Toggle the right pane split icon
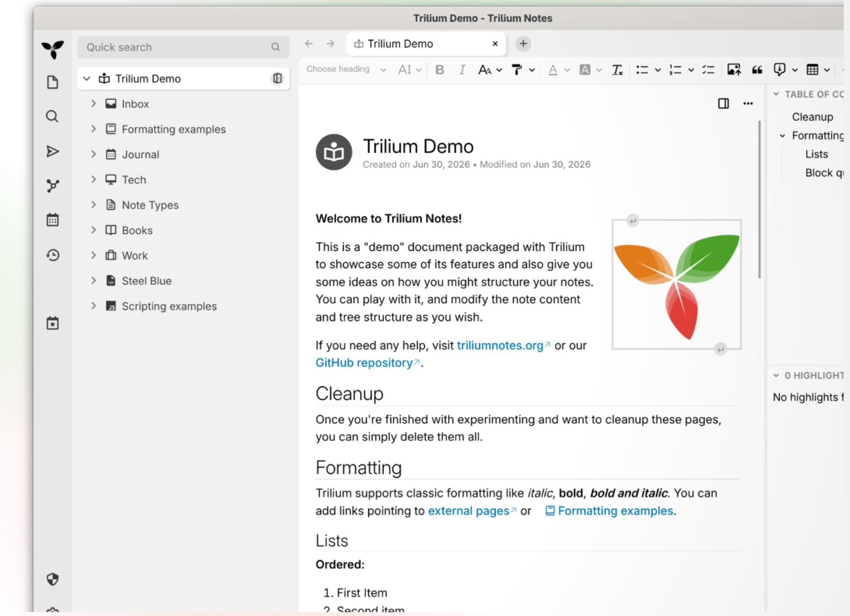This screenshot has height=616, width=850. point(724,104)
